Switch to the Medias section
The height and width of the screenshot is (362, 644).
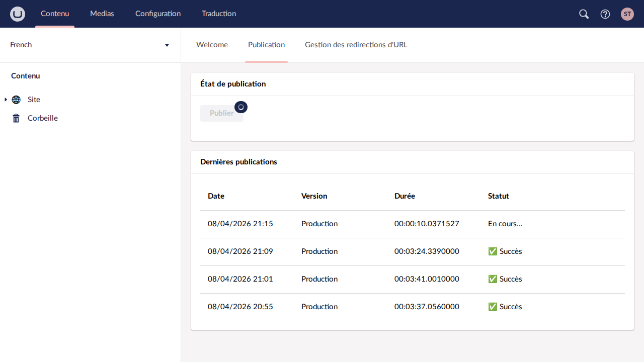(x=102, y=14)
